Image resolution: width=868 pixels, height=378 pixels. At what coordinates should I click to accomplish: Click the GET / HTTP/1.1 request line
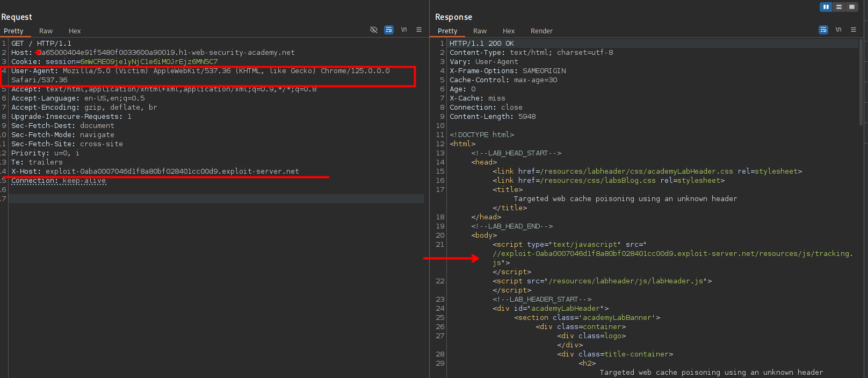pos(41,44)
